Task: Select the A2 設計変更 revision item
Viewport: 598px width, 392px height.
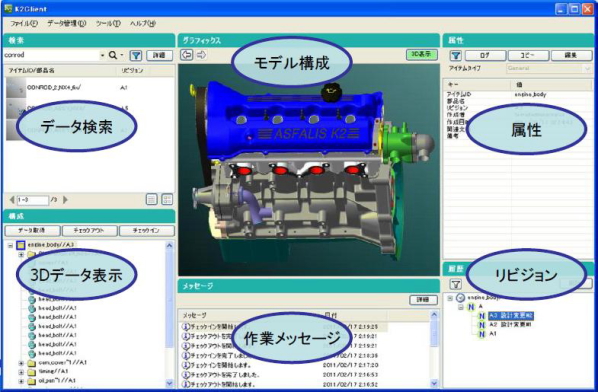Action: pos(510,325)
